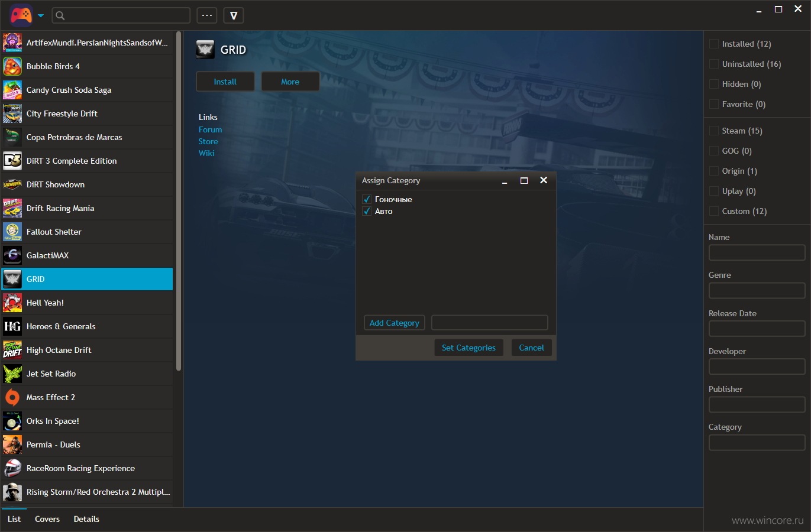Open the Forum link

coord(210,129)
